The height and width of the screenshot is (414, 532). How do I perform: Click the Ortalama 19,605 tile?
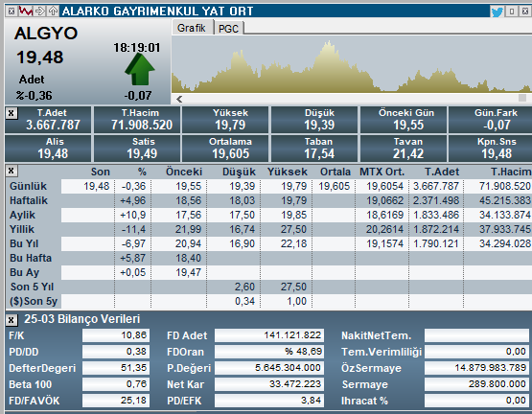(225, 149)
